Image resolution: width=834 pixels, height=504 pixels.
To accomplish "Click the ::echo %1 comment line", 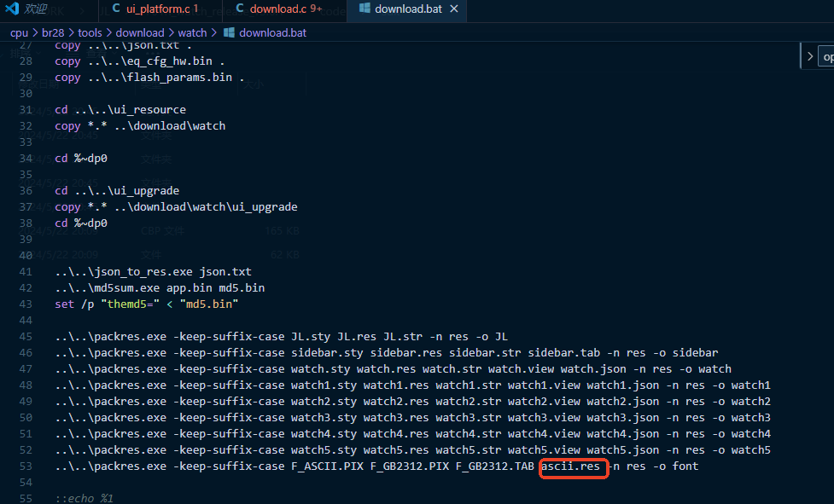I will click(84, 498).
